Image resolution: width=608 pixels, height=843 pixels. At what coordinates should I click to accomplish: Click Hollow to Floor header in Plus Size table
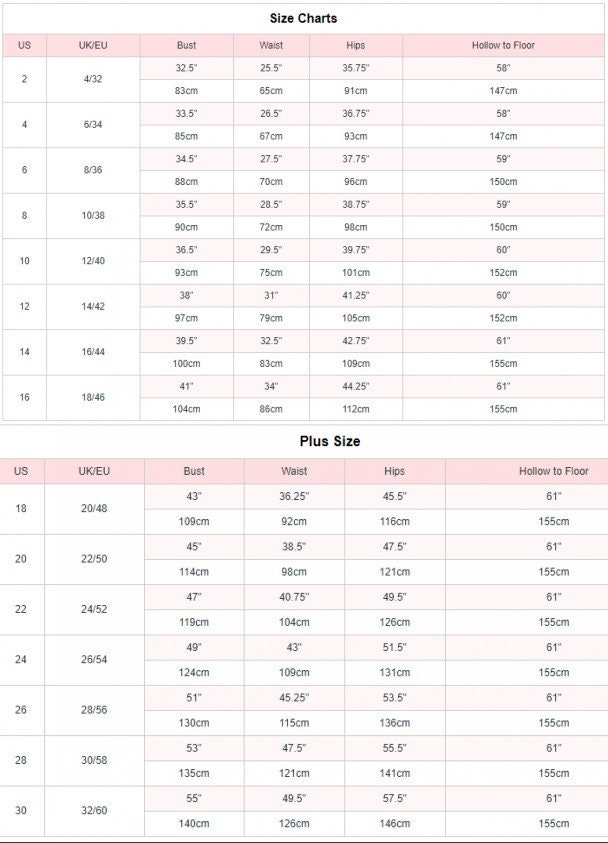pos(553,471)
